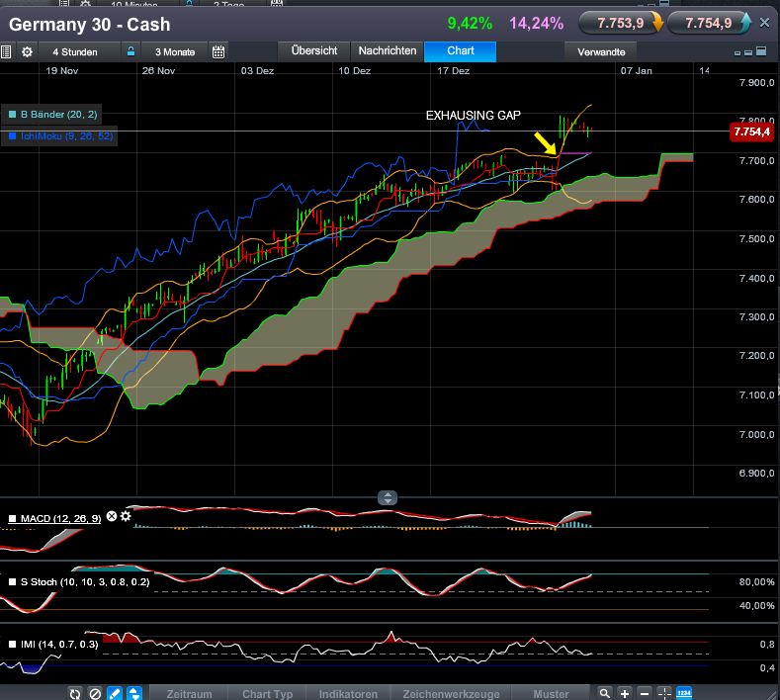Open the chart list panel icon

[x=6, y=51]
